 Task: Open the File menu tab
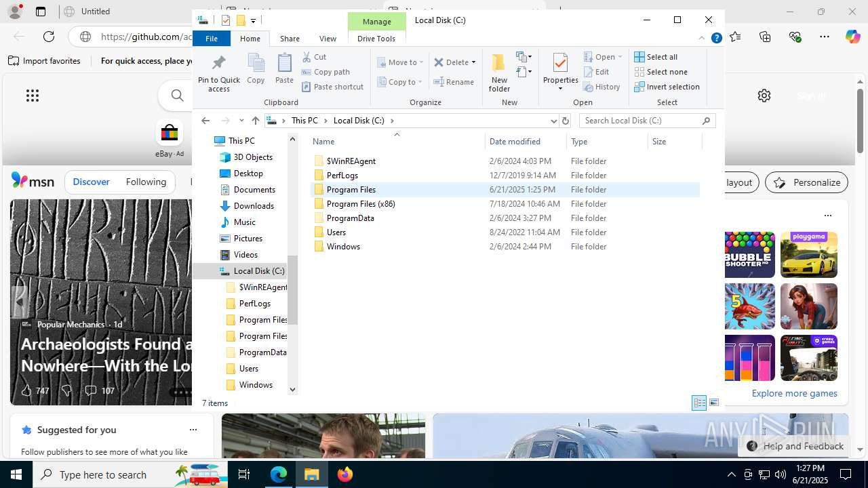pos(212,39)
